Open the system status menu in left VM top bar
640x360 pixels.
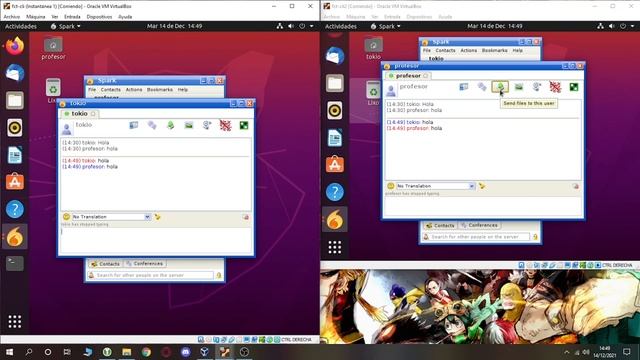[296, 26]
